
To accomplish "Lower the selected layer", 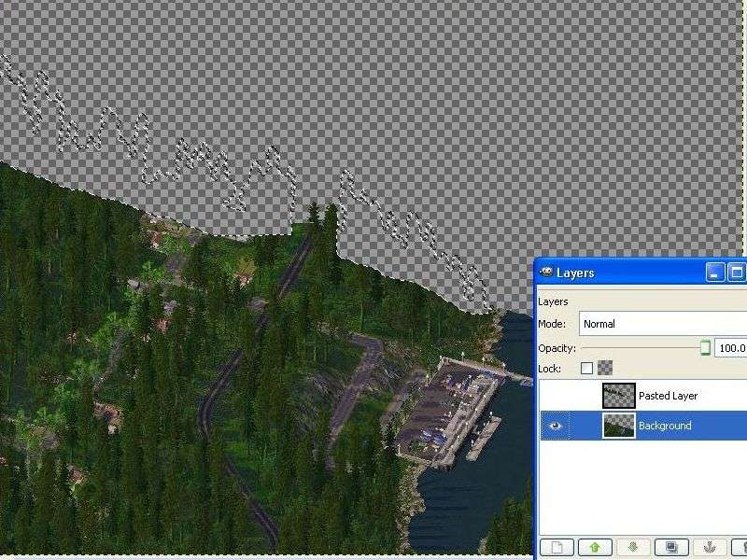I will click(633, 547).
